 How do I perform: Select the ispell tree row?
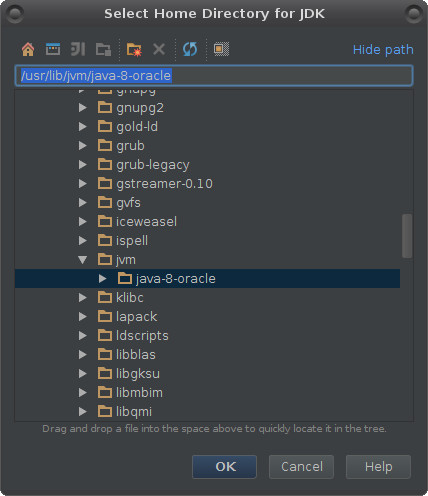point(207,241)
